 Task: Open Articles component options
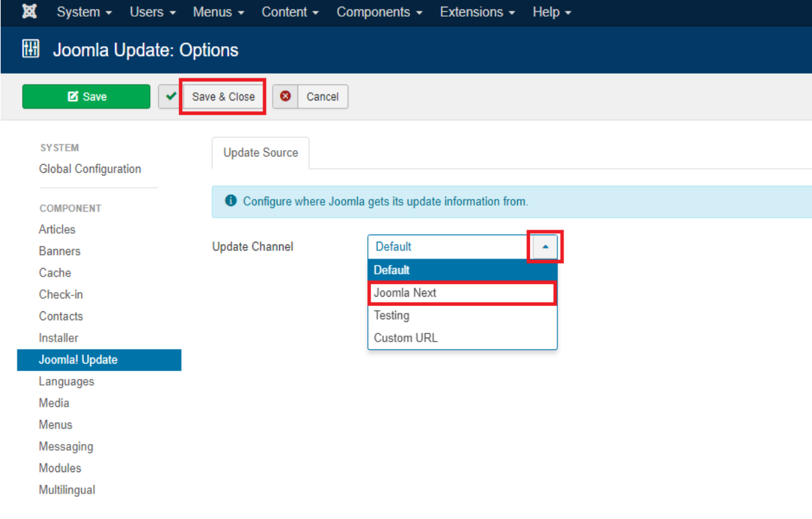click(x=57, y=229)
